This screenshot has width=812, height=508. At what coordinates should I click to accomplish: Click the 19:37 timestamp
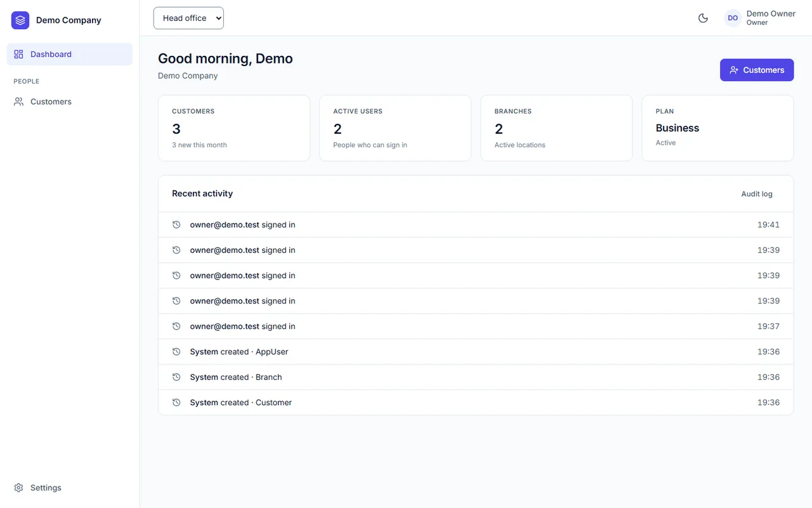pos(768,326)
